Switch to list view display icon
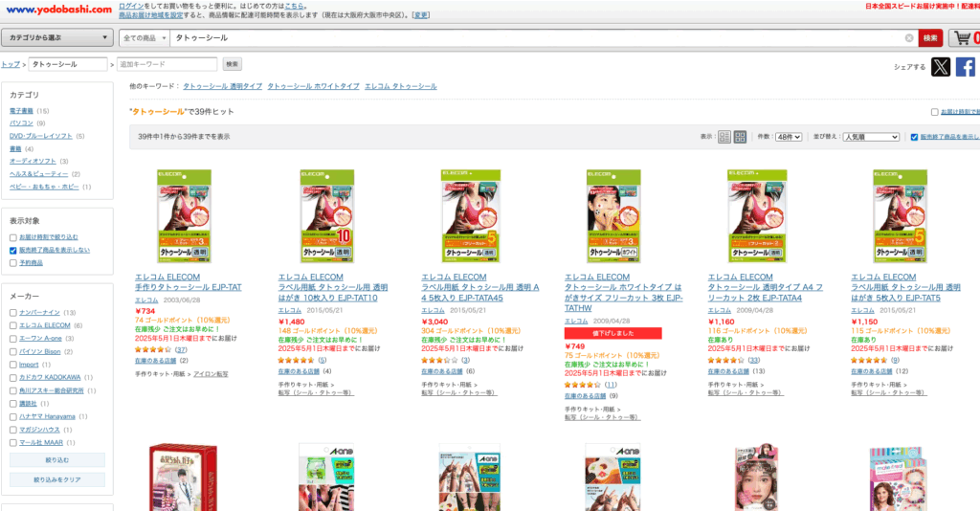This screenshot has height=511, width=980. tap(724, 137)
